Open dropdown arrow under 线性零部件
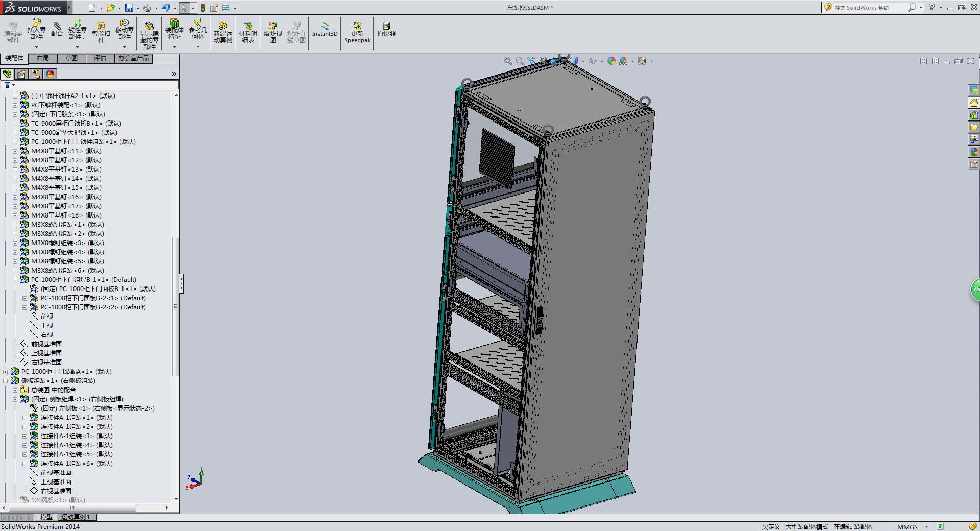Viewport: 980px width, 531px height. pyautogui.click(x=77, y=47)
